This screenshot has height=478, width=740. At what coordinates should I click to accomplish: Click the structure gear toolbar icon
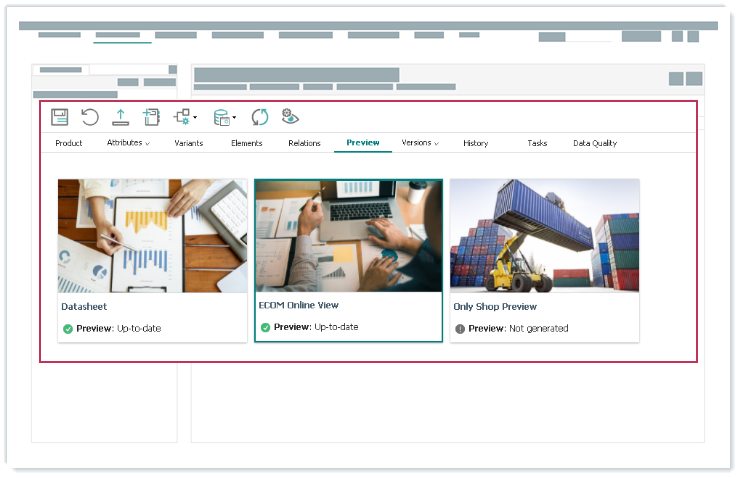pyautogui.click(x=183, y=117)
